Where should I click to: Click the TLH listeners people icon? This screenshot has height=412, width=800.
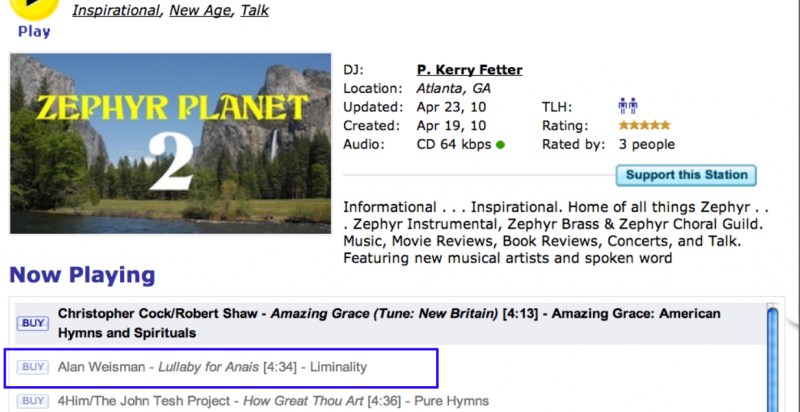[x=628, y=107]
